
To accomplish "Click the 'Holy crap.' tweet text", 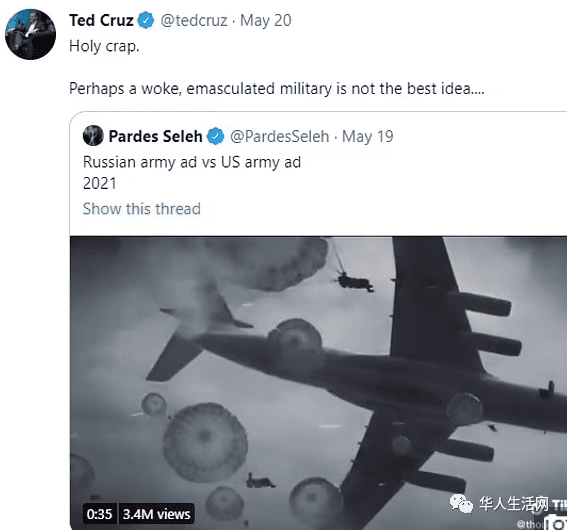I will click(104, 46).
